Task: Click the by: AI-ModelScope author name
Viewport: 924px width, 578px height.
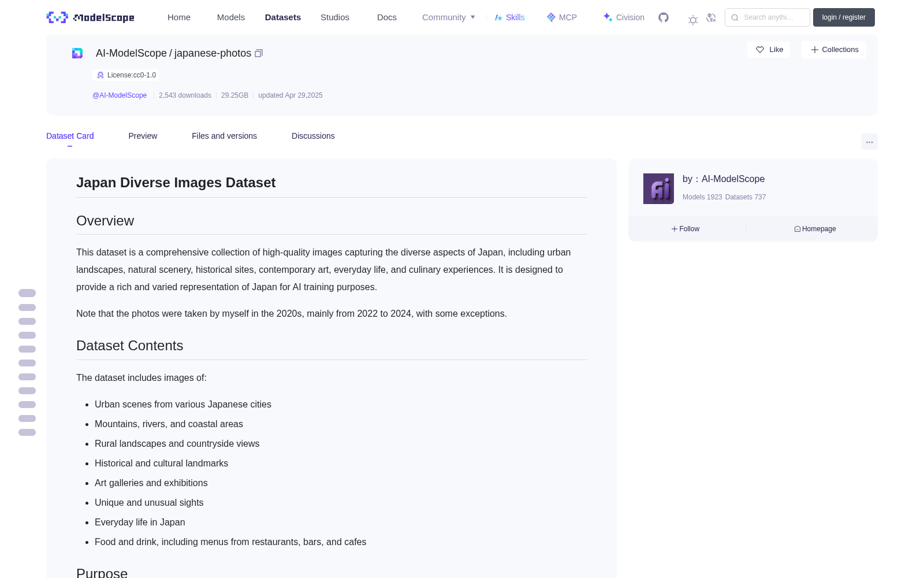Action: pos(724,179)
